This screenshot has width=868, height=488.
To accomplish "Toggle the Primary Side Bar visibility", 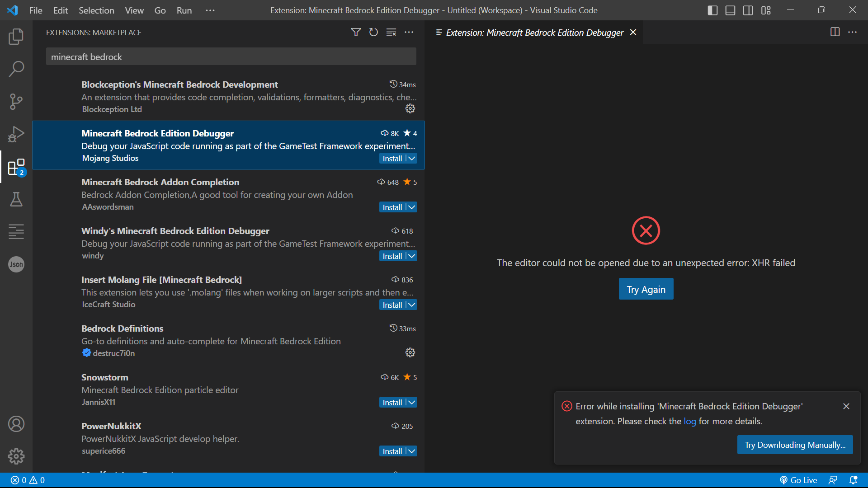I will click(712, 10).
